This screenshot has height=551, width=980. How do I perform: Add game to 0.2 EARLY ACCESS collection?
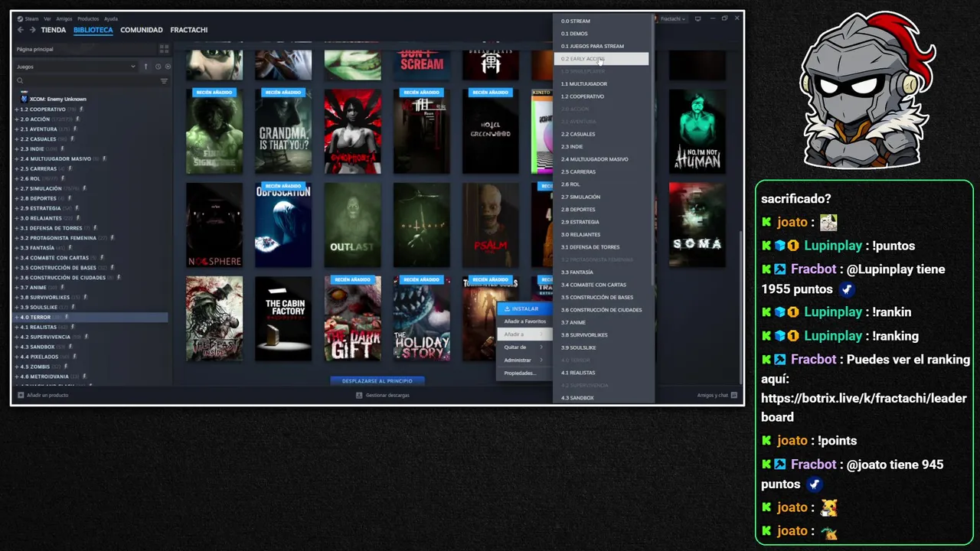pos(601,59)
